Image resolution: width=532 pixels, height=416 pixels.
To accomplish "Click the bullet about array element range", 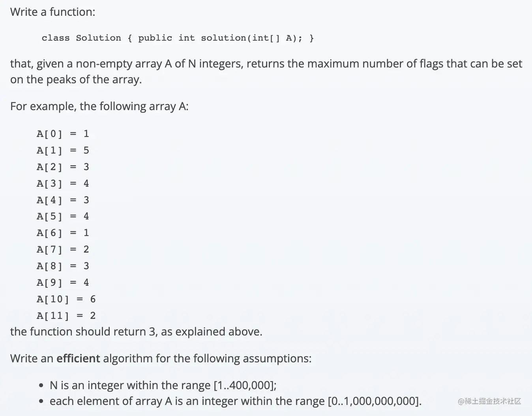I will coord(235,401).
